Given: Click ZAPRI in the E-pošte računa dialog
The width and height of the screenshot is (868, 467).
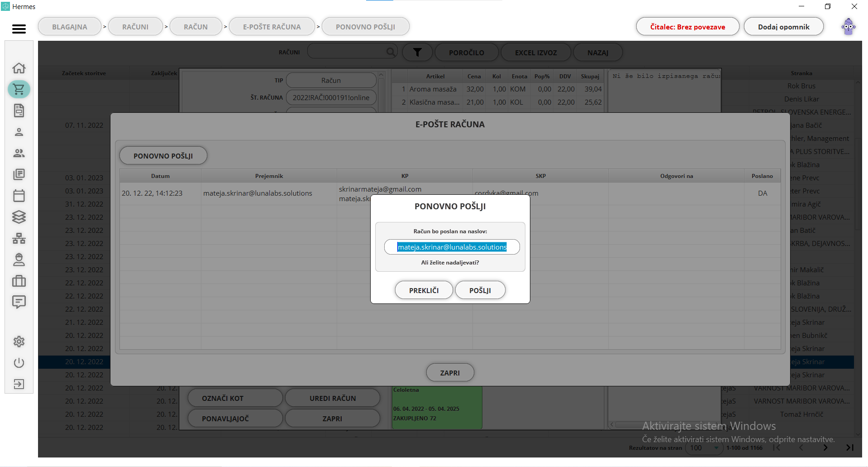Looking at the screenshot, I should click(450, 373).
